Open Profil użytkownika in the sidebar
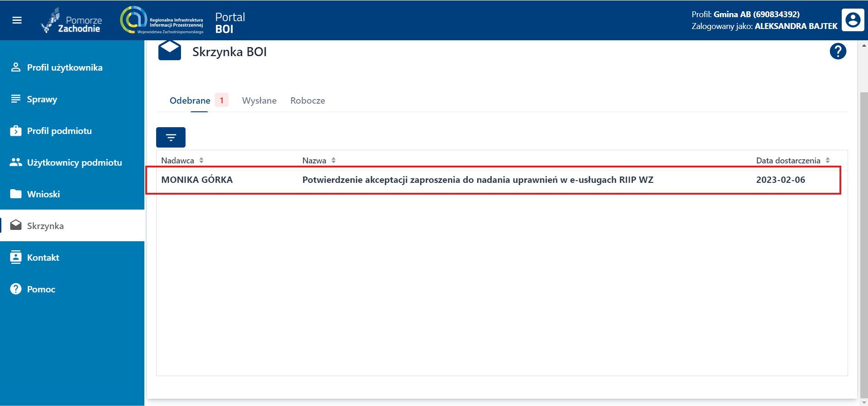 64,67
